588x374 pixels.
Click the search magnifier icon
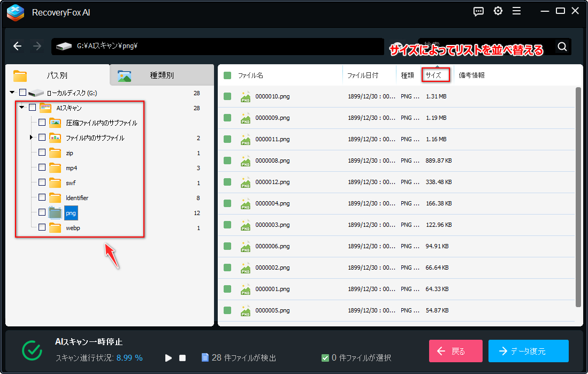click(x=562, y=47)
